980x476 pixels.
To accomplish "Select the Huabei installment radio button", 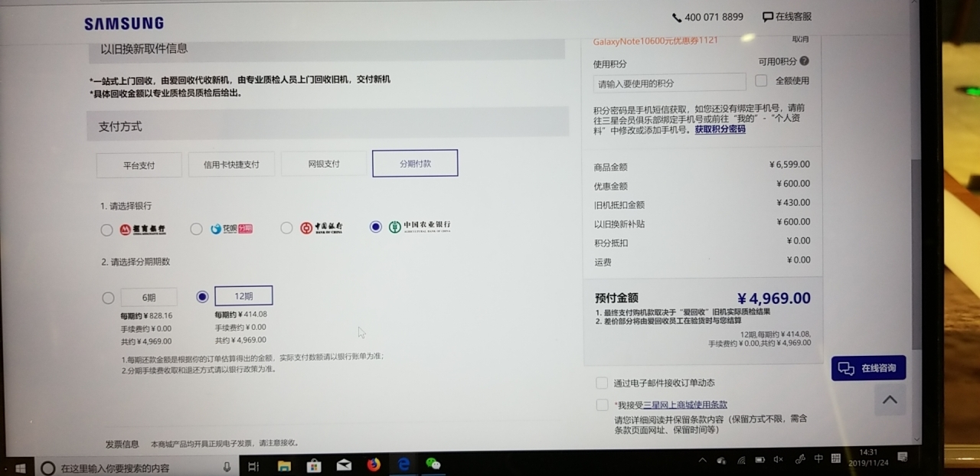I will click(197, 229).
